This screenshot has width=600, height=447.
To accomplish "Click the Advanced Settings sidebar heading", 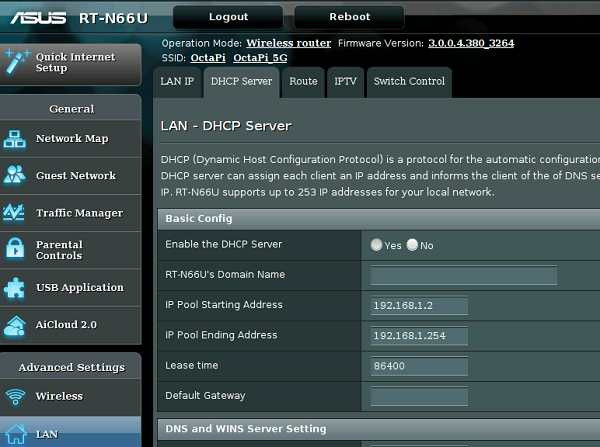I will [x=72, y=367].
